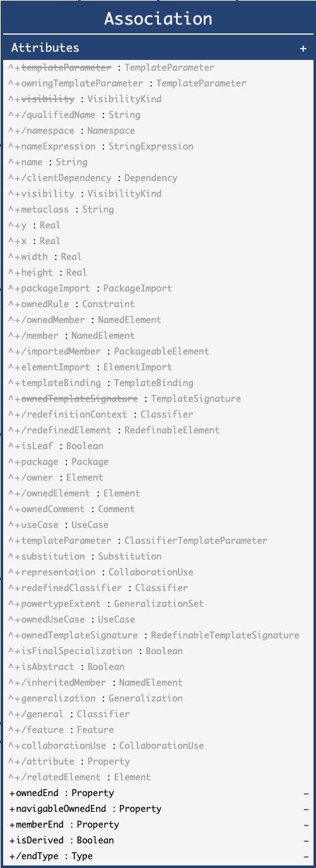Image resolution: width=316 pixels, height=868 pixels.
Task: Select the Association class title
Action: [158, 18]
